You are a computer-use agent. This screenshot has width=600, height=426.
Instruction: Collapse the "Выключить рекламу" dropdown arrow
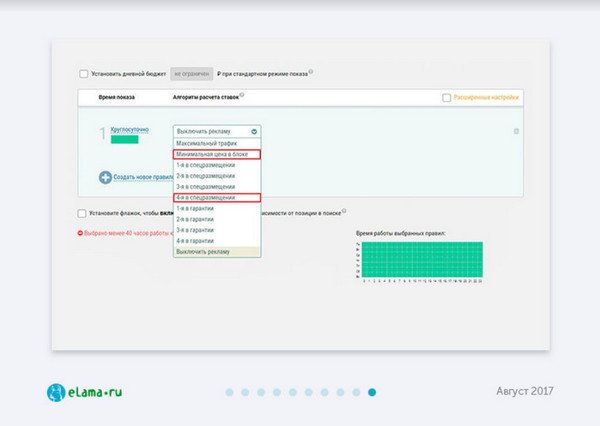click(x=254, y=131)
